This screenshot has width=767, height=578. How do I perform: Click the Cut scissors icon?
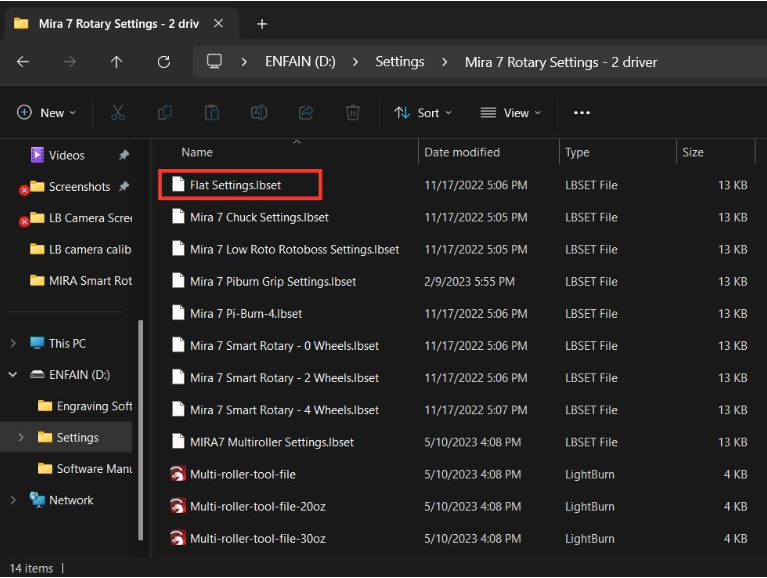(117, 113)
